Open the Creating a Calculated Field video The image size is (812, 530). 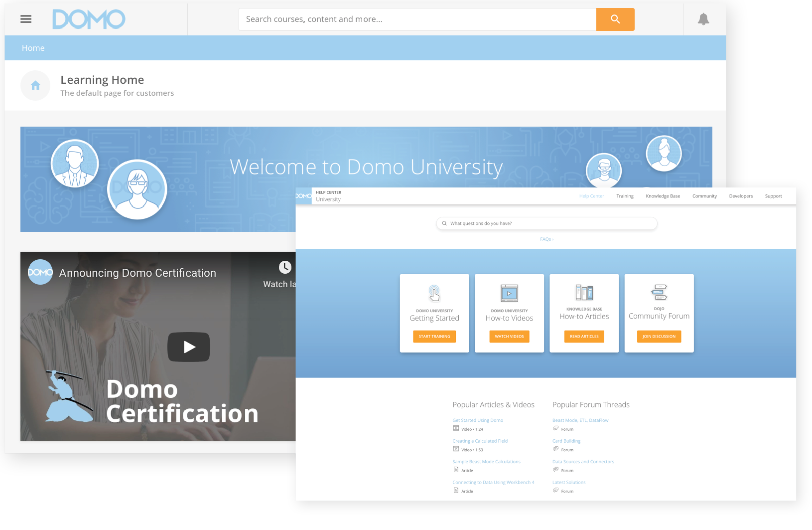click(480, 441)
